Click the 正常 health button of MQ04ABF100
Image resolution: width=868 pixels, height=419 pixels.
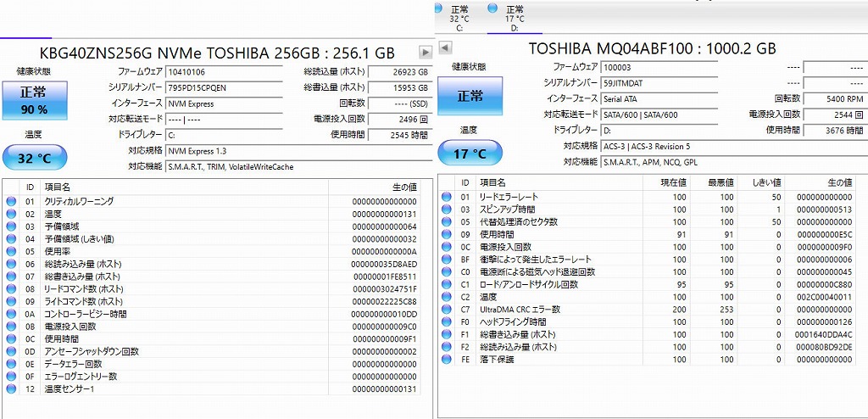coord(470,96)
